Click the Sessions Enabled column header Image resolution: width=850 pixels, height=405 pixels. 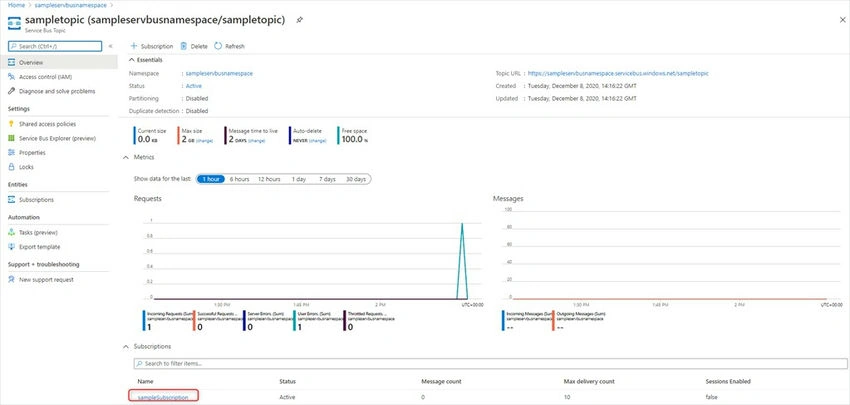click(x=728, y=382)
